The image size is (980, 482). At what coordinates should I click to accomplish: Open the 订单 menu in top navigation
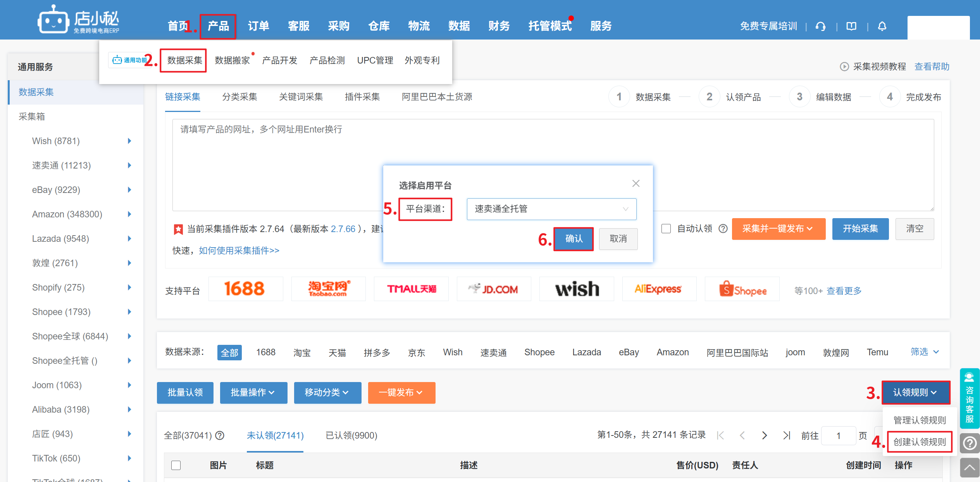258,26
